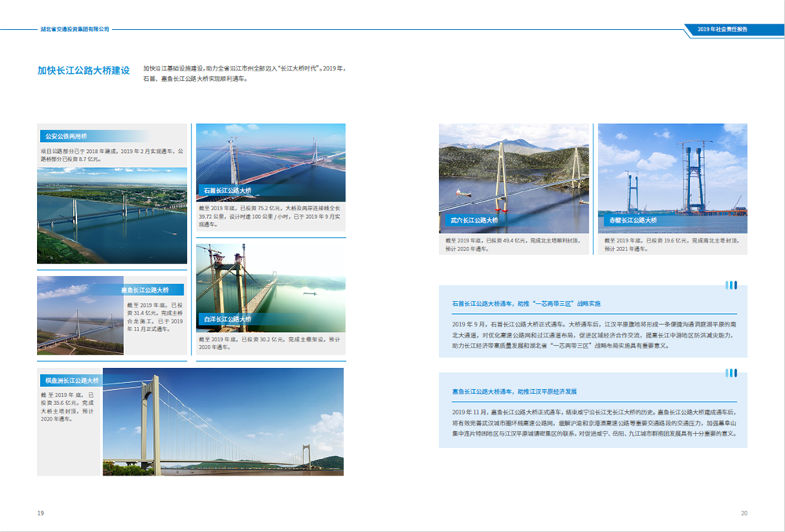
Task: Click the 武穴长江公路大桥 rendering image
Action: point(514,177)
